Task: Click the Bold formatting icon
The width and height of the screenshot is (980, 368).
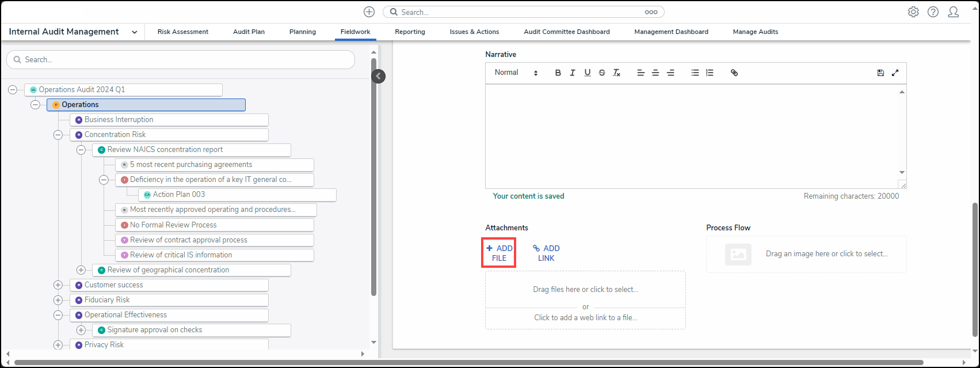Action: tap(558, 73)
